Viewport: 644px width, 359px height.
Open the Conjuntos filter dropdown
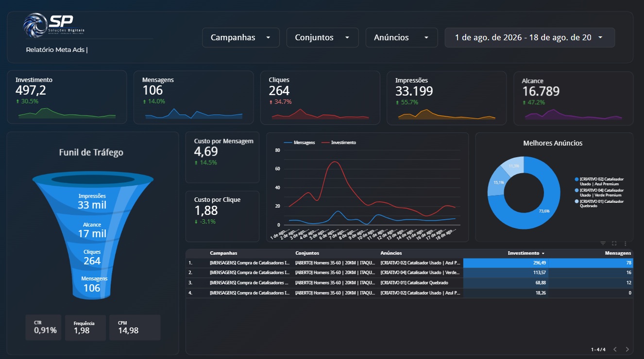pos(322,37)
